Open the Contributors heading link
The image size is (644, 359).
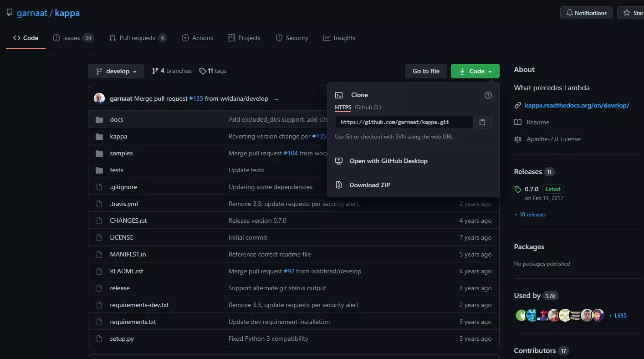pos(542,351)
